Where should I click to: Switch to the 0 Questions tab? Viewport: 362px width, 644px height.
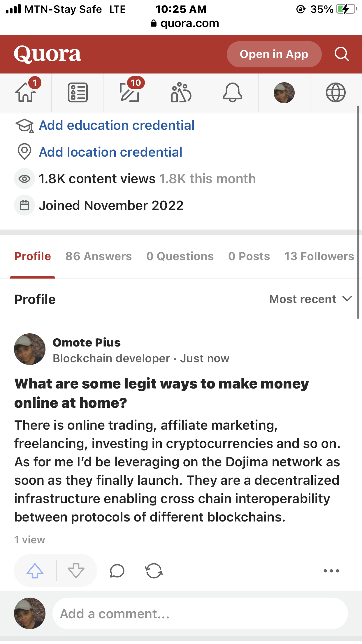click(x=180, y=256)
